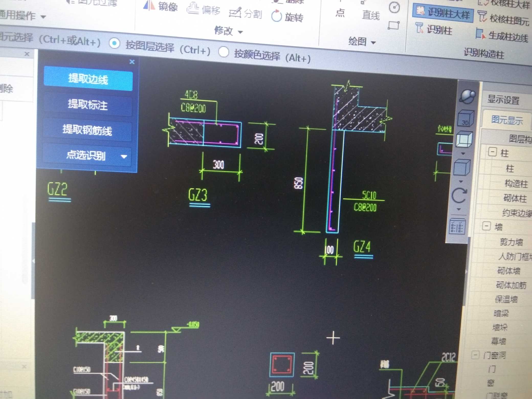Image resolution: width=532 pixels, height=399 pixels.
Task: Click the 850 dimension text
Action: tap(299, 183)
